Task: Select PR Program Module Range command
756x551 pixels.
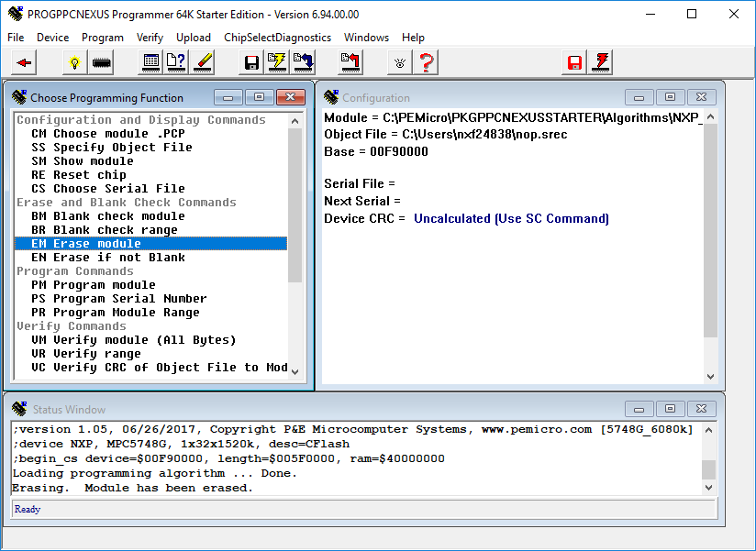Action: click(x=150, y=312)
